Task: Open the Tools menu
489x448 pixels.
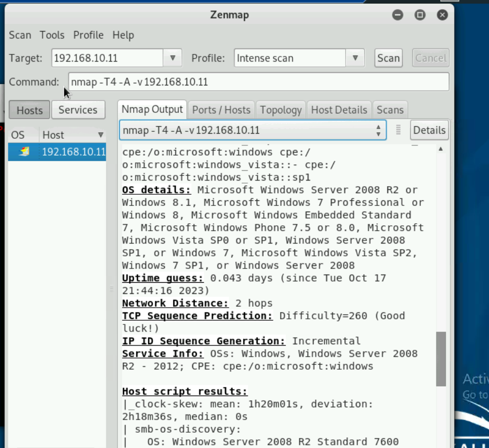Action: pos(52,35)
